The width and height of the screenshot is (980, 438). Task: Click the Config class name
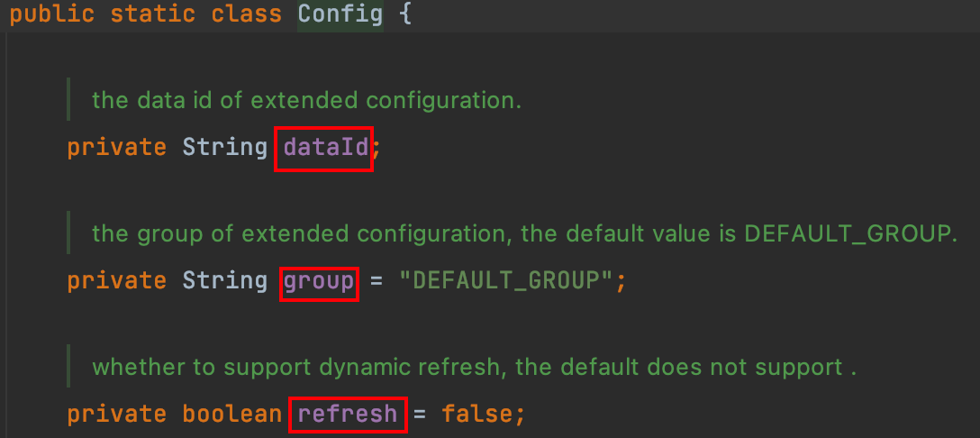[x=340, y=15]
